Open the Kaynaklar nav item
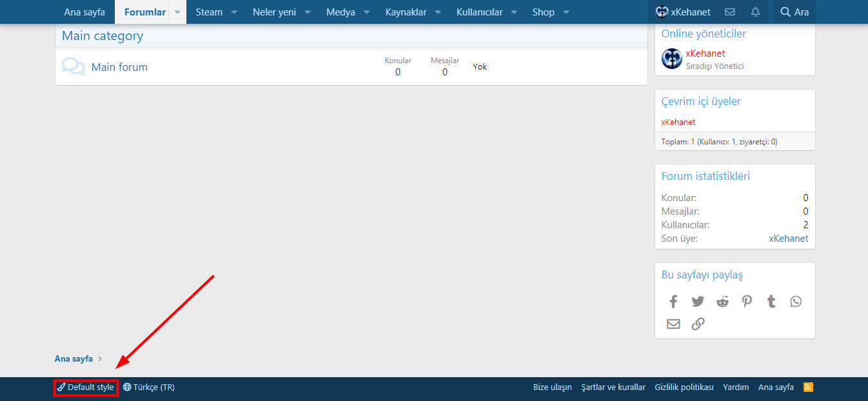Screen dimensions: 868x401 coord(406,12)
